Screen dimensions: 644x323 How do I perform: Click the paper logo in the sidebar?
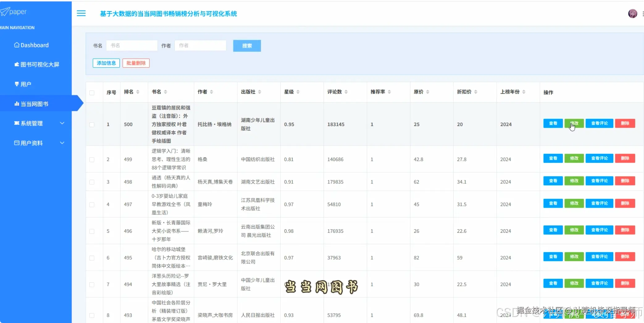coord(14,12)
